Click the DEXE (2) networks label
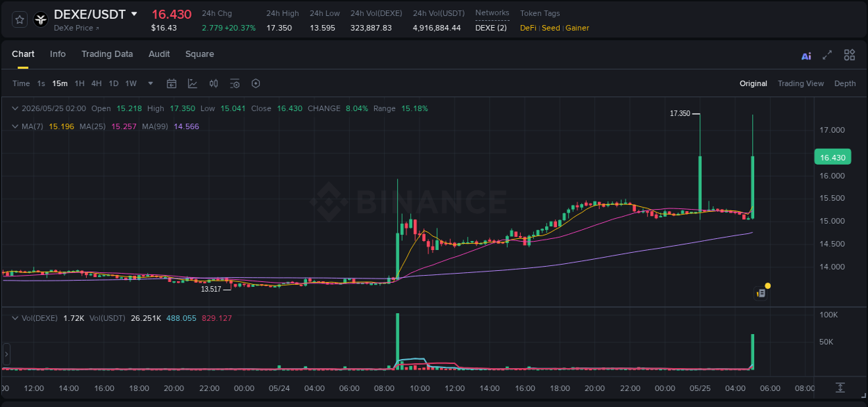This screenshot has width=868, height=407. click(x=491, y=28)
